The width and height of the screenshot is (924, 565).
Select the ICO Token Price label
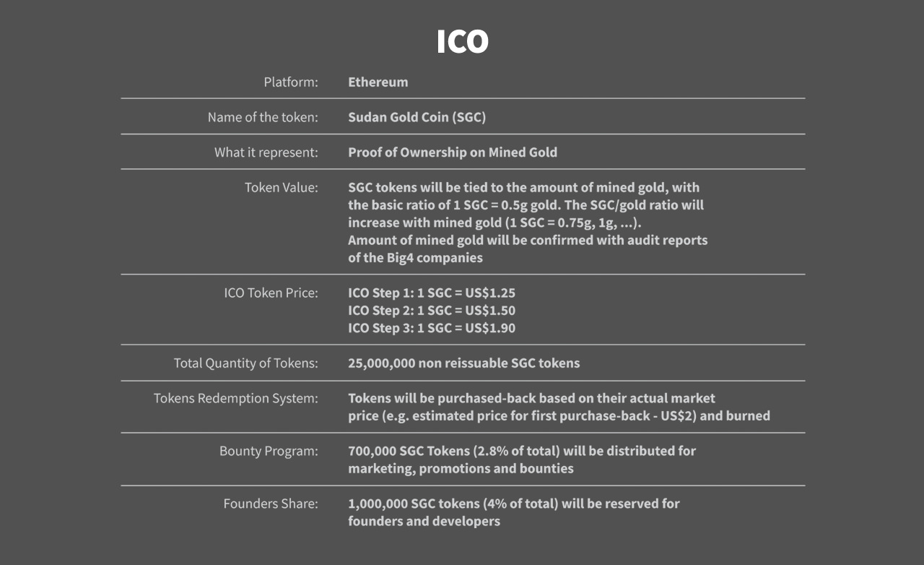[271, 293]
